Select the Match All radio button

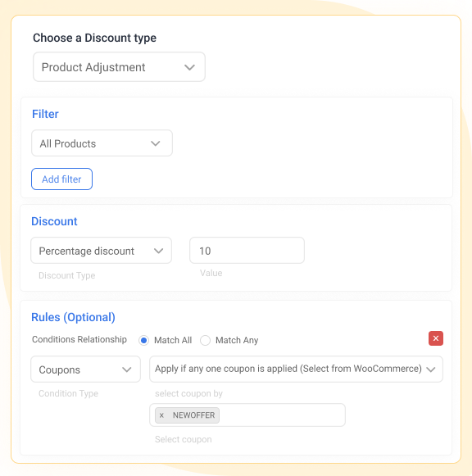(x=144, y=340)
